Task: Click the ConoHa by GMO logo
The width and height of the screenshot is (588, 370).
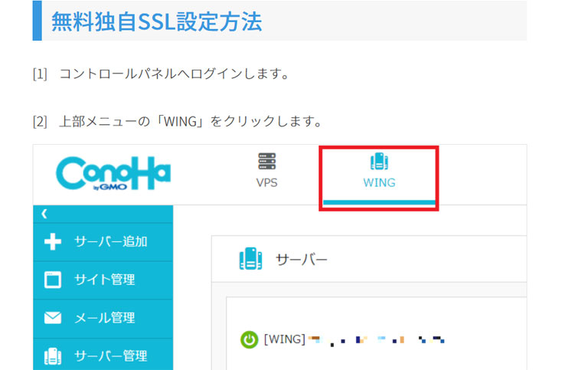Action: point(113,173)
